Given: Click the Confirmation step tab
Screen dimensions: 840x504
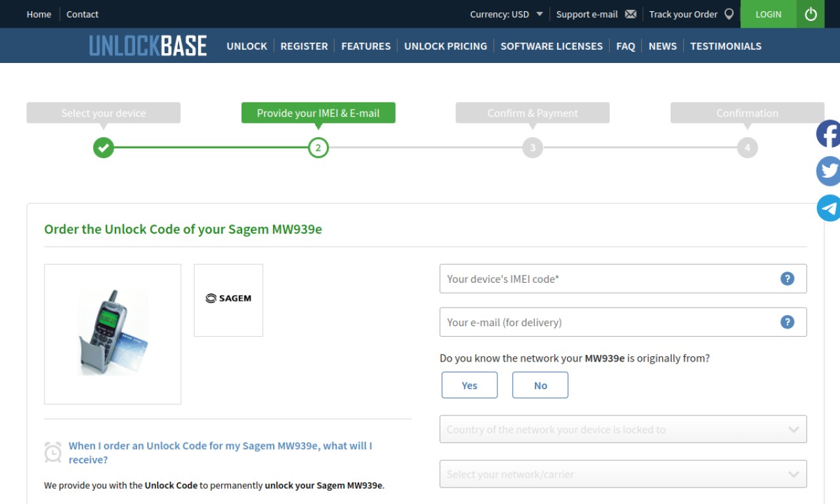Looking at the screenshot, I should tap(747, 113).
